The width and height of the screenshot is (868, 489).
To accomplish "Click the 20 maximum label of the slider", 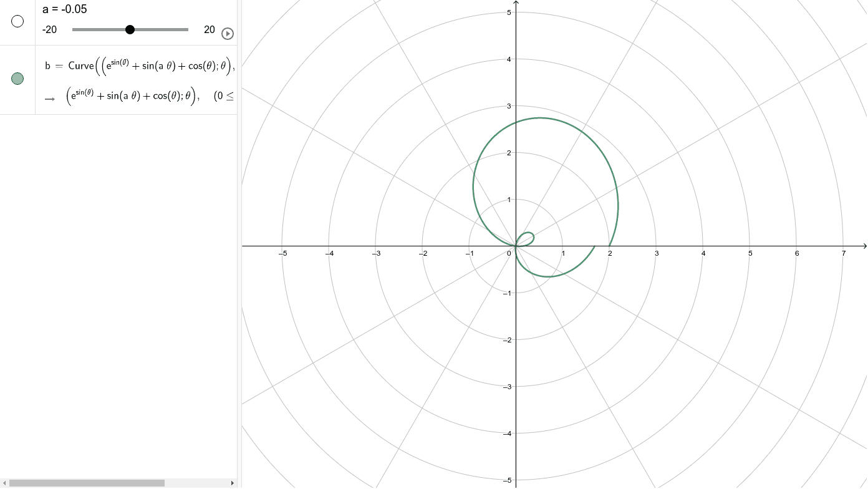I will [209, 29].
